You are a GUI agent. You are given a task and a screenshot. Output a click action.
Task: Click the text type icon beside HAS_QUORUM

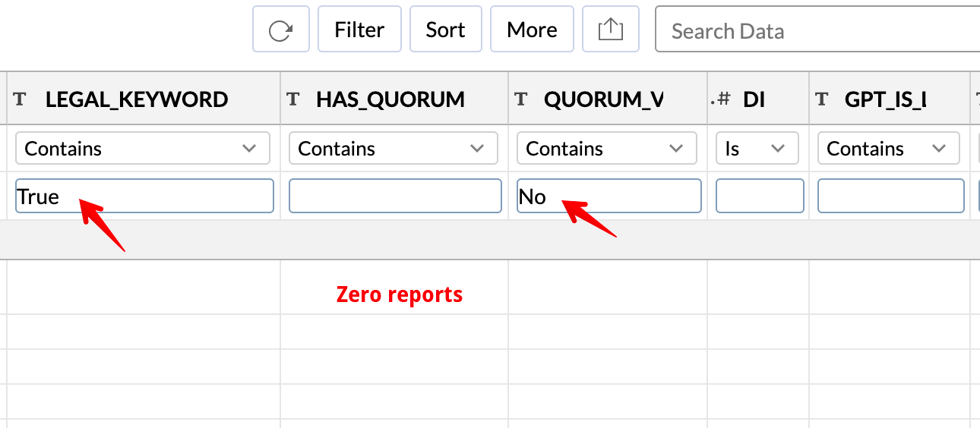point(292,99)
